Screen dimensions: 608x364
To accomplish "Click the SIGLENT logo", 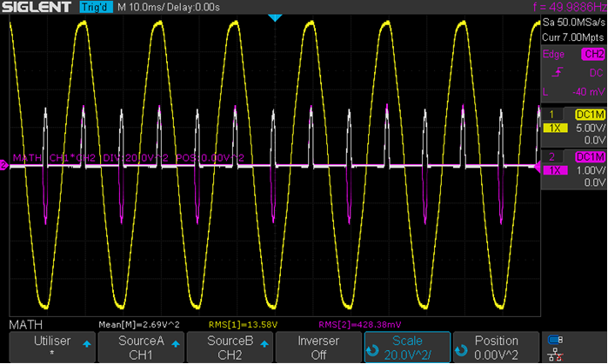I will pyautogui.click(x=37, y=7).
